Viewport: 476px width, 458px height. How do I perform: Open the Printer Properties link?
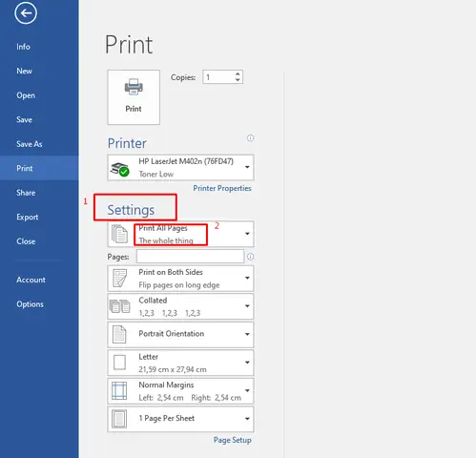click(222, 188)
